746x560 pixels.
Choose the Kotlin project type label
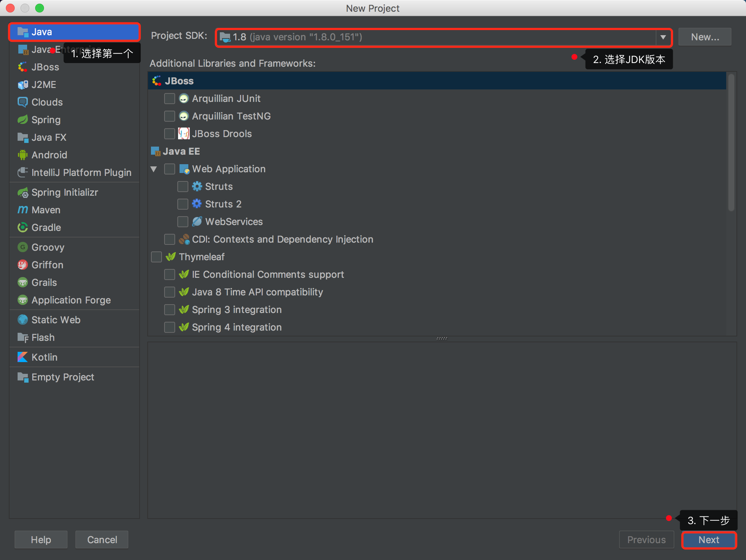point(44,357)
